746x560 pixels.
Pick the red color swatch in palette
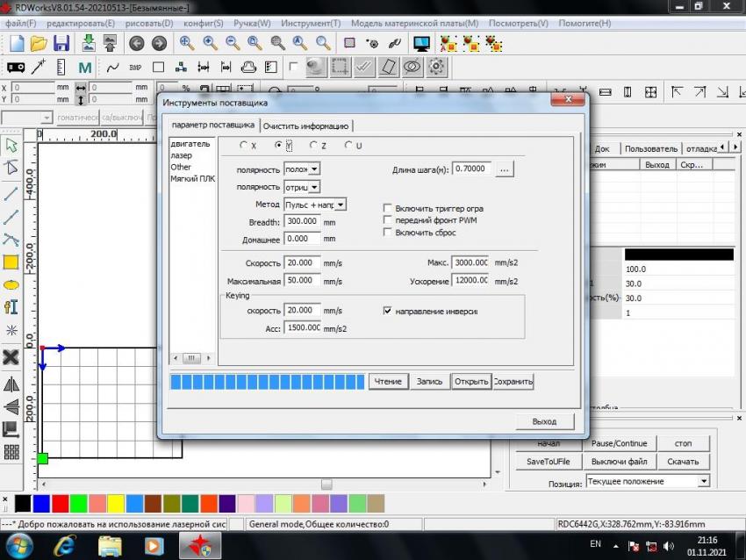point(61,503)
